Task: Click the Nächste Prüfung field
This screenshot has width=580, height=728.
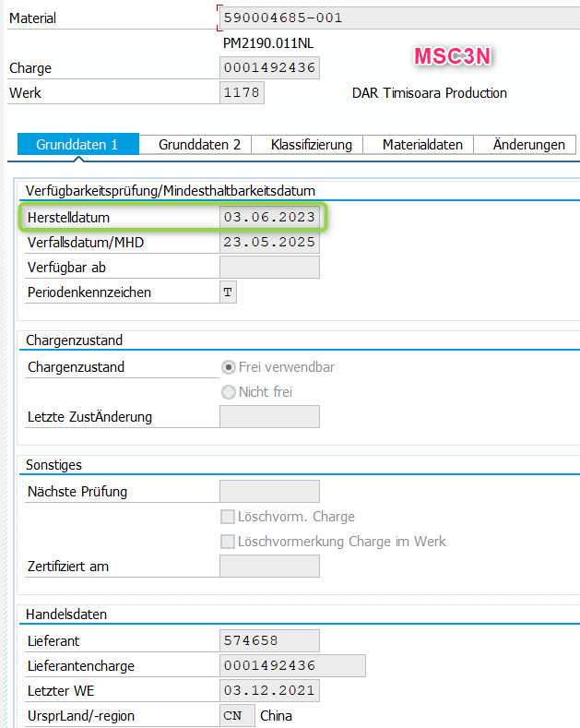Action: coord(269,492)
